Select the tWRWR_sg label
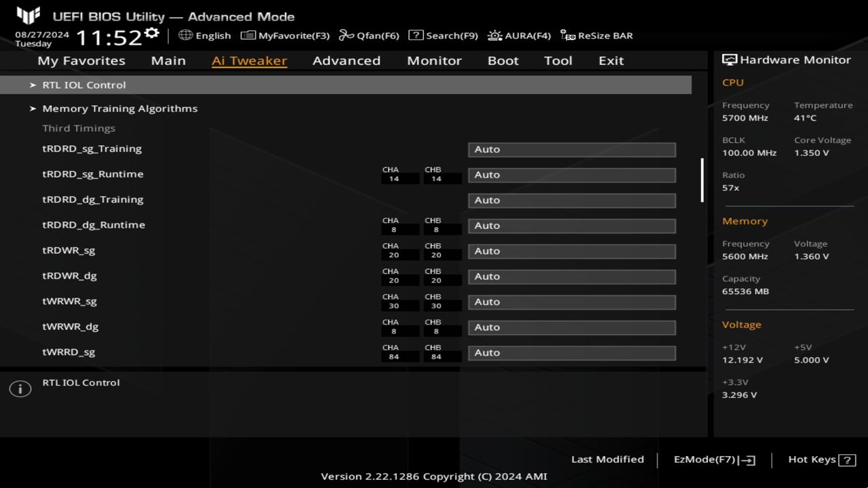The width and height of the screenshot is (868, 488). tap(69, 301)
